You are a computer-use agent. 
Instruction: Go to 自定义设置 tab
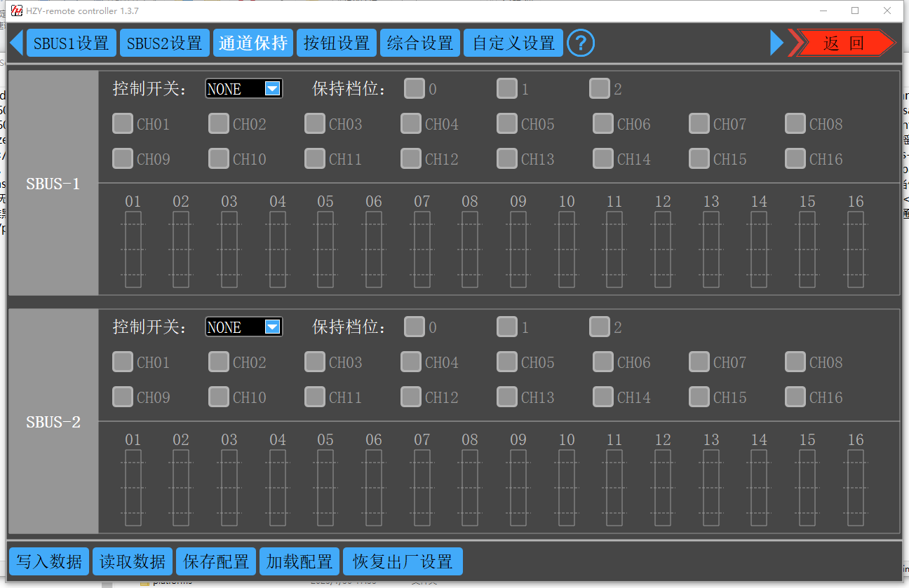[x=513, y=43]
